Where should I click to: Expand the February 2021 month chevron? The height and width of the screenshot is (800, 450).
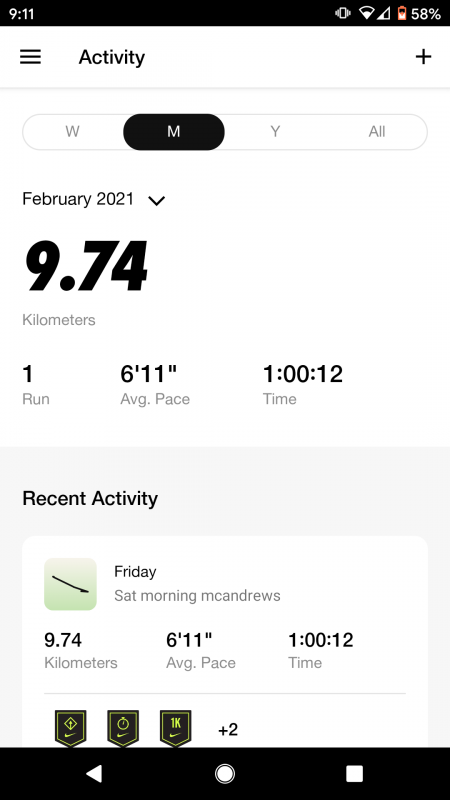156,200
